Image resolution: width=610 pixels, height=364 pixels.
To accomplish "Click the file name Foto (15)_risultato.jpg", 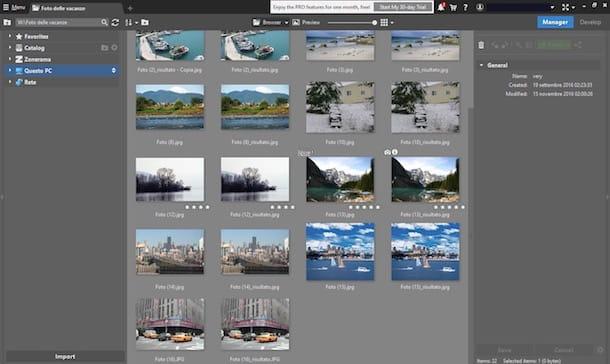I will tap(425, 287).
